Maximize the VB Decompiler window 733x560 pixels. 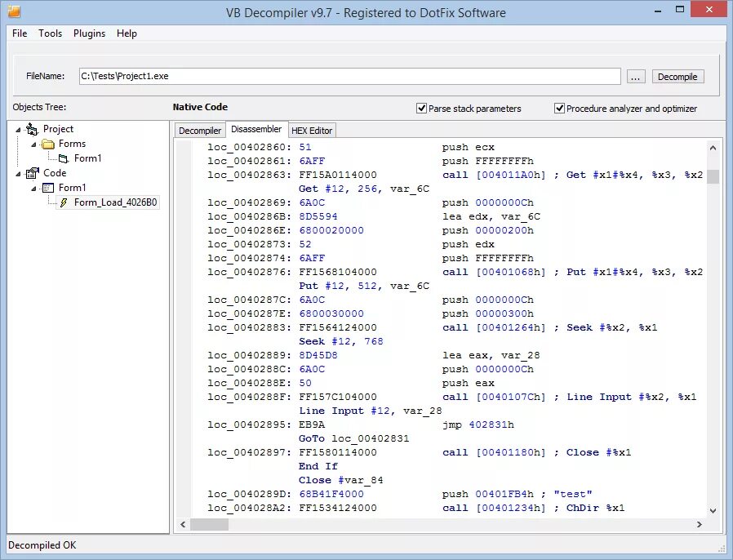tap(680, 10)
